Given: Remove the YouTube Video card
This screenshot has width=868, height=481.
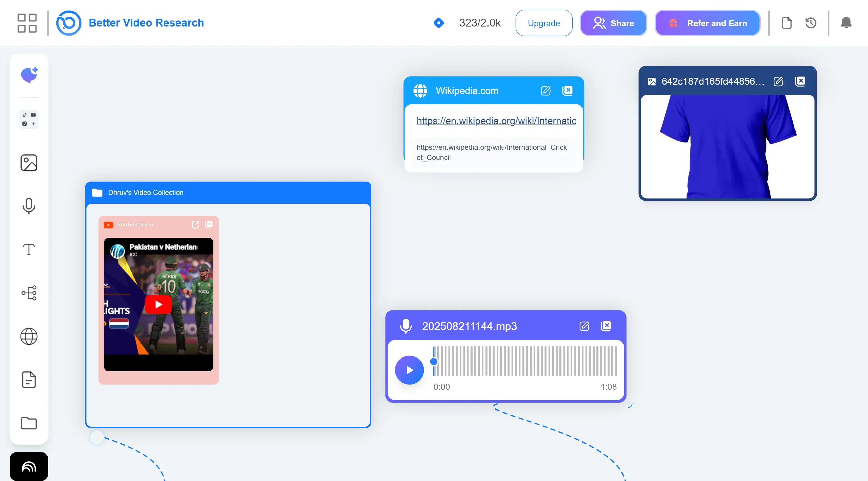Looking at the screenshot, I should (x=209, y=224).
